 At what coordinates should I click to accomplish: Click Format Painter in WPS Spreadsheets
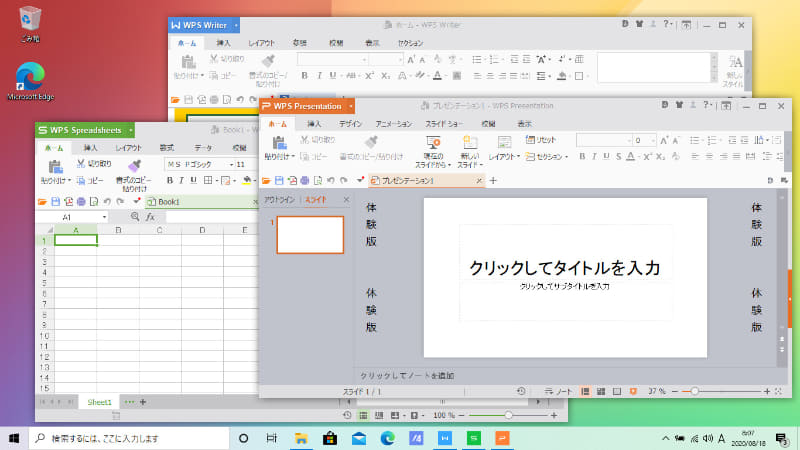tap(134, 175)
